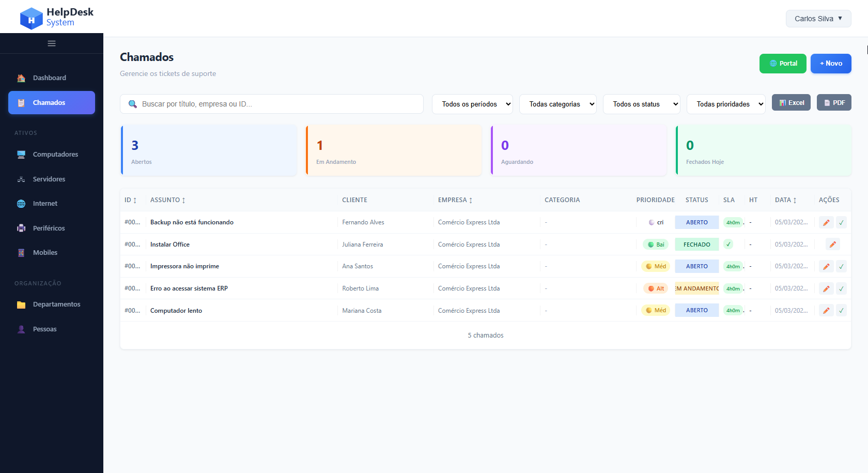Click the Alt priority badge for ERP ticket
The width and height of the screenshot is (868, 473).
coord(656,288)
